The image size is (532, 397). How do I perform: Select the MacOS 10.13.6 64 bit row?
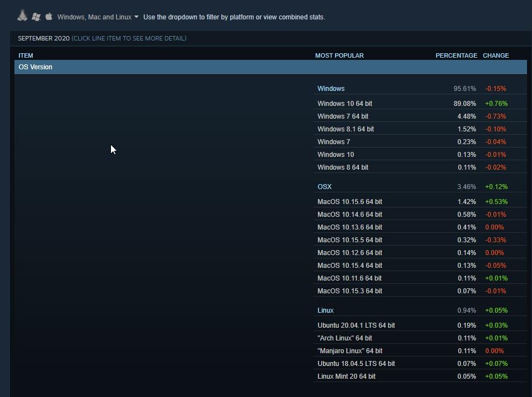(420, 227)
